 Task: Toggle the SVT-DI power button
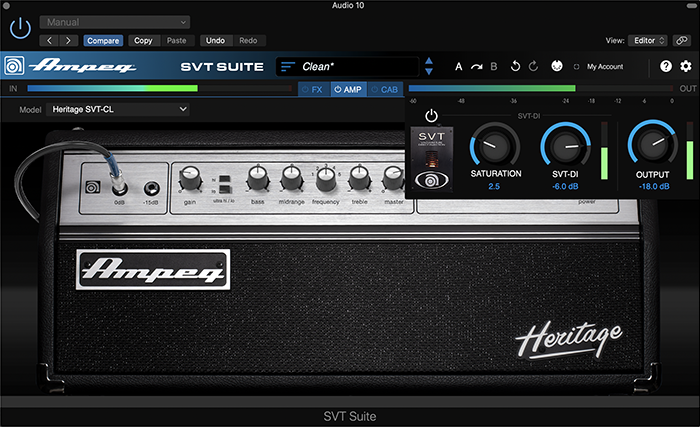click(431, 116)
